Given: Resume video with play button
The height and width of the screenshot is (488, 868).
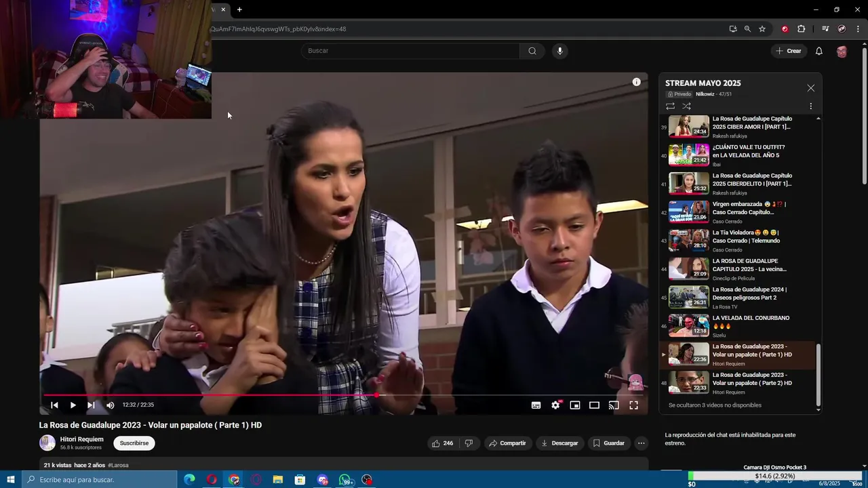Looking at the screenshot, I should (x=73, y=405).
